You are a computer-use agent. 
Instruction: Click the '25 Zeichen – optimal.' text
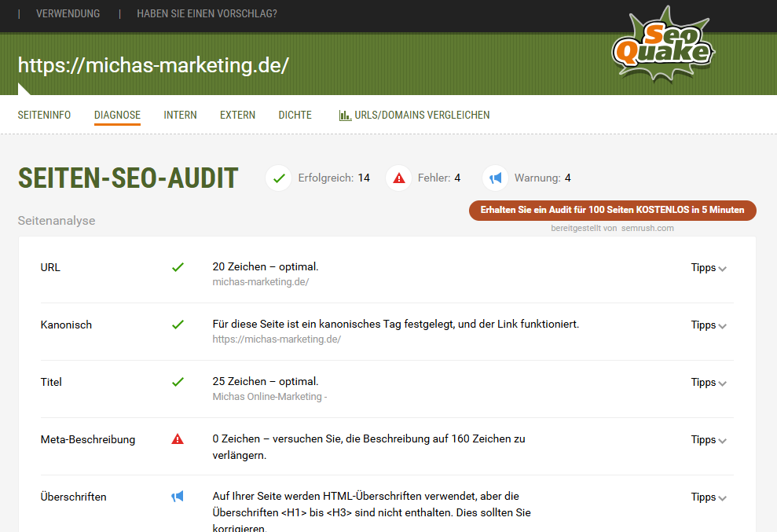point(266,382)
